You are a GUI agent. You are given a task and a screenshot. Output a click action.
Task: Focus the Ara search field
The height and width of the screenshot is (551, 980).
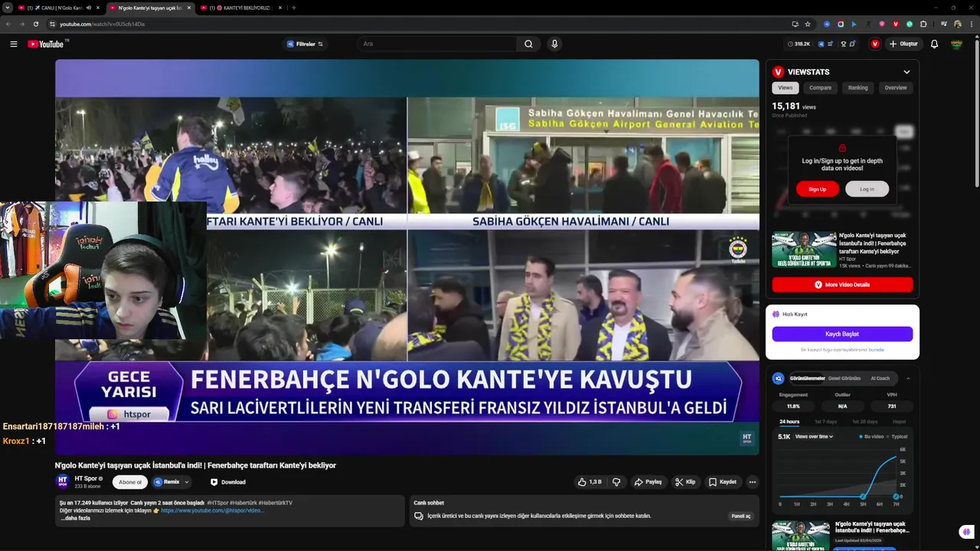coord(436,44)
